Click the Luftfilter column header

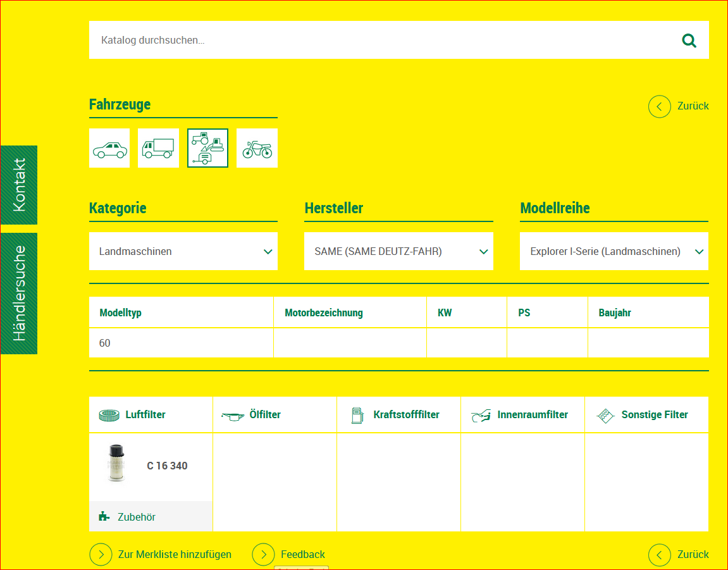tap(145, 415)
